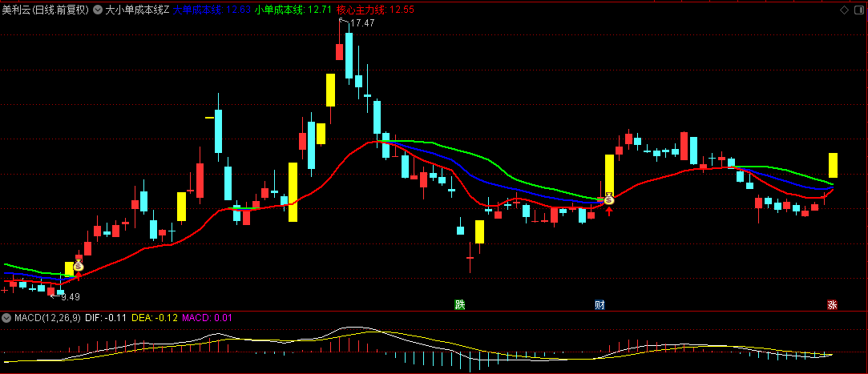
Task: Click the money bag signal above the 财 marker
Action: coord(609,198)
